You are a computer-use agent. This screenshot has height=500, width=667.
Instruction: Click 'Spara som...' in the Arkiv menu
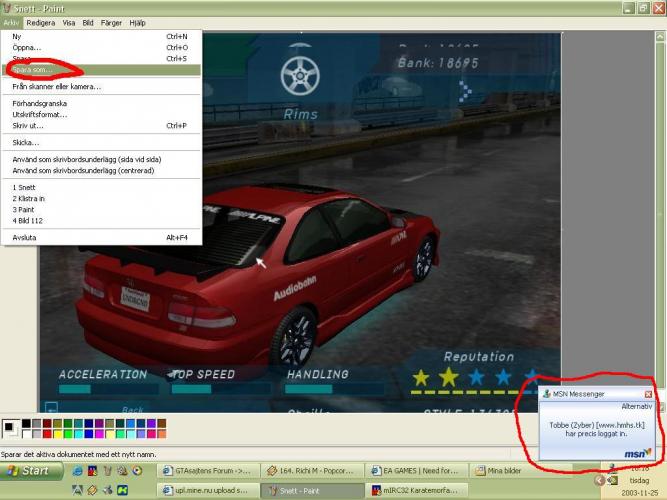(x=40, y=70)
